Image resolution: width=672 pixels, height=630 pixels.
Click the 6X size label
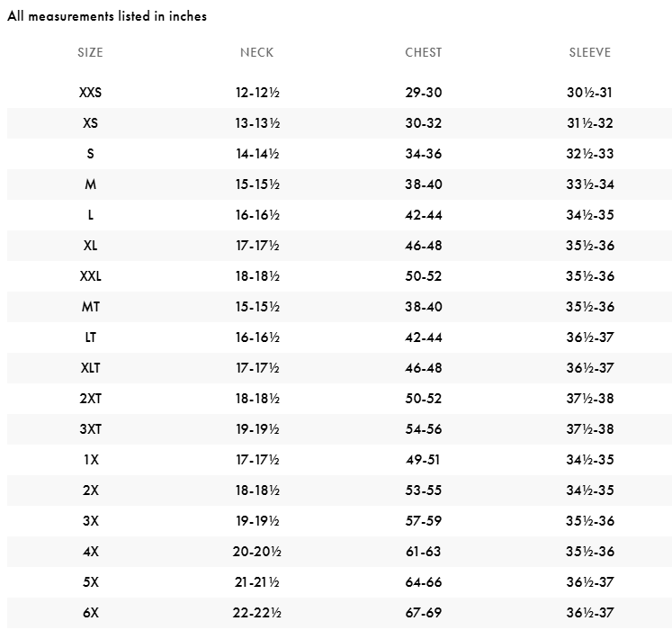click(90, 613)
